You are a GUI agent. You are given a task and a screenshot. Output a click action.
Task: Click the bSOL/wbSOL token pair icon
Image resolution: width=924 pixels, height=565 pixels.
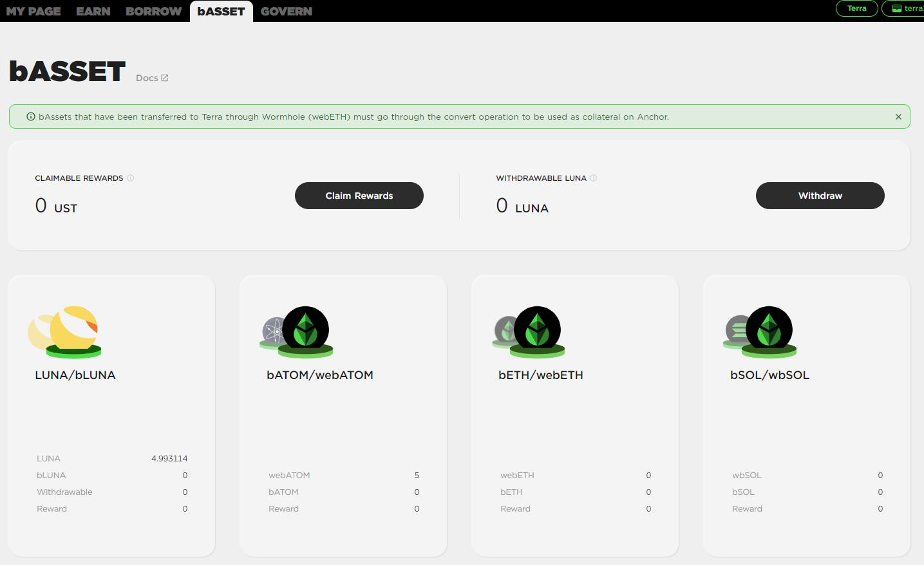click(x=760, y=332)
